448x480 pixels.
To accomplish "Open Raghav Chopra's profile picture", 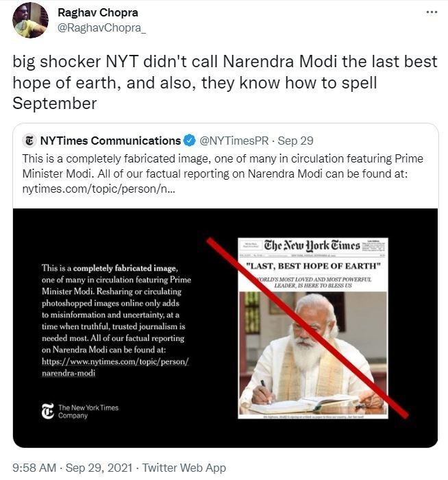I will pos(31,20).
